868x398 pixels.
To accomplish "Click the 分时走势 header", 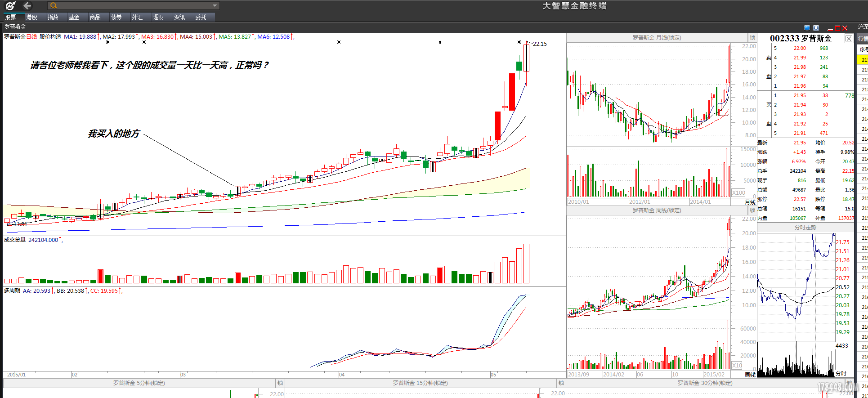I will (x=805, y=228).
